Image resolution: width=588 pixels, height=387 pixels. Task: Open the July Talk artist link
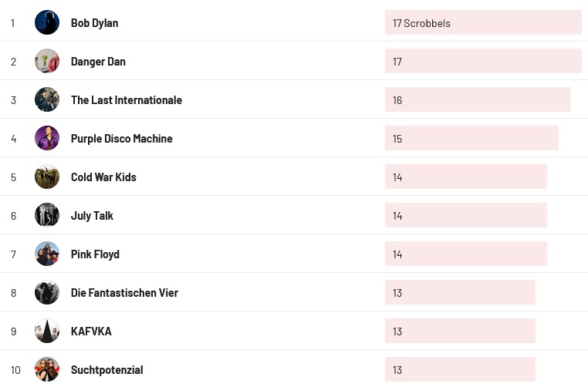92,216
